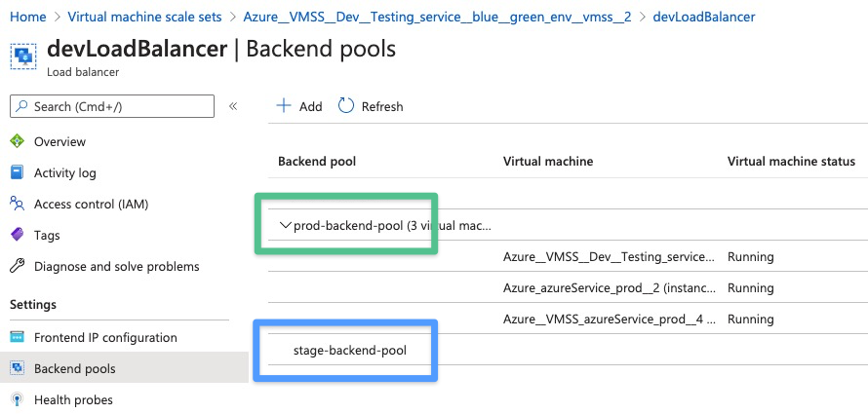Click the Health probes icon
Screen dimensions: 868x414
pos(18,399)
